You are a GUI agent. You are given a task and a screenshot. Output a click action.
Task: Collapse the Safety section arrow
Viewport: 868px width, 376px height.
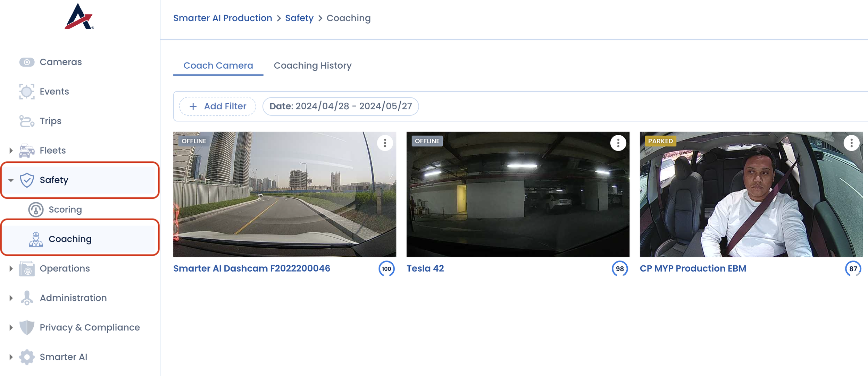point(11,180)
